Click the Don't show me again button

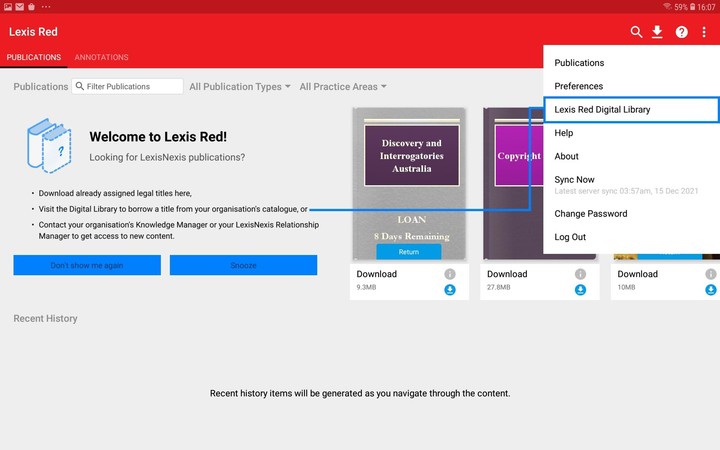pyautogui.click(x=87, y=265)
